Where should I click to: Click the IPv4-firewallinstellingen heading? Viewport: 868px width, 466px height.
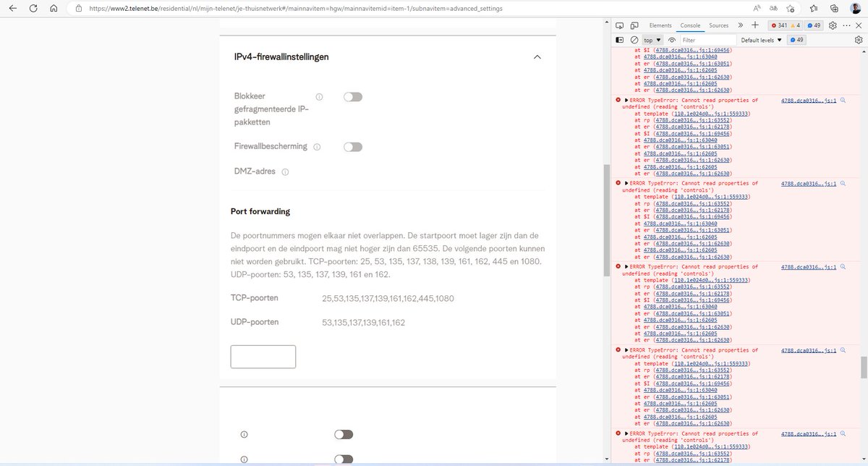point(281,56)
